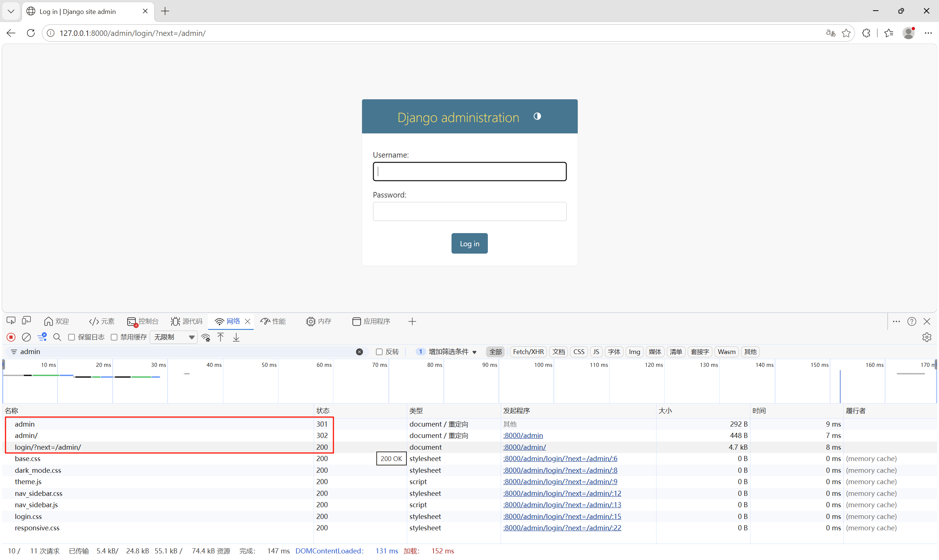Open DevTools help question mark

coord(911,321)
